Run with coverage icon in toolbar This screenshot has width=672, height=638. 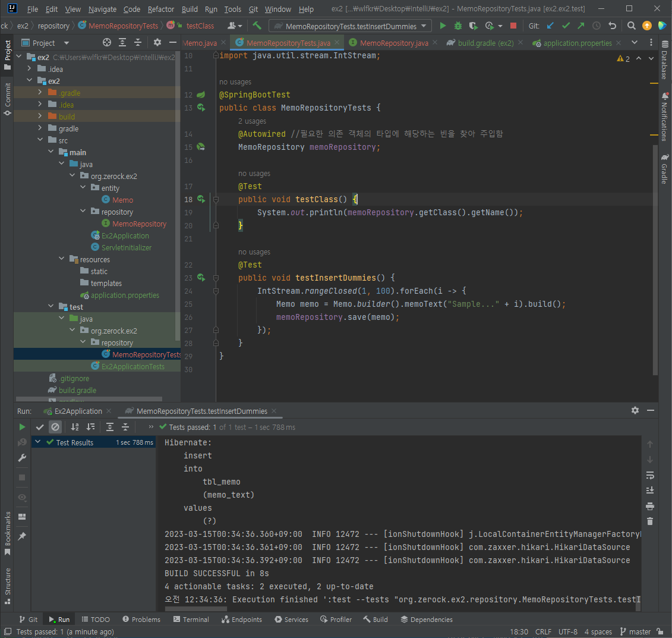tap(473, 26)
